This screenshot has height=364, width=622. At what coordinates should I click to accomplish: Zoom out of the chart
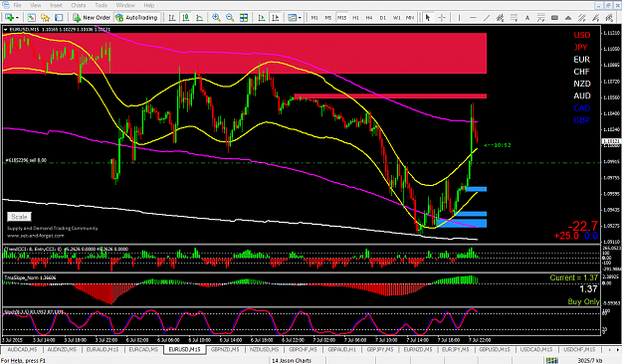pyautogui.click(x=230, y=18)
